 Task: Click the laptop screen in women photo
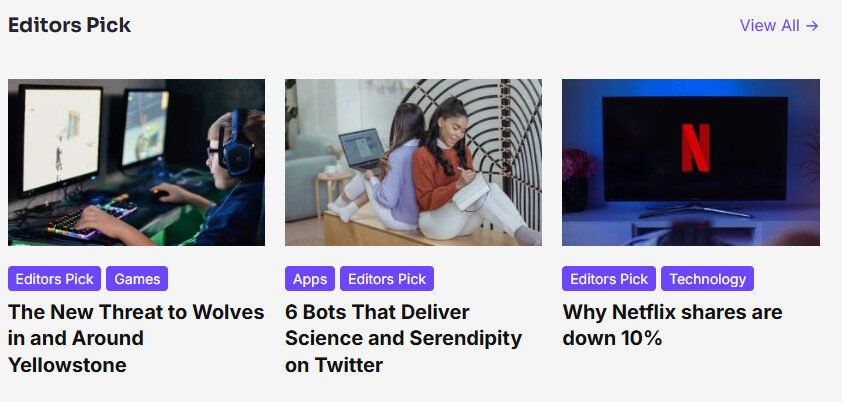pyautogui.click(x=362, y=149)
